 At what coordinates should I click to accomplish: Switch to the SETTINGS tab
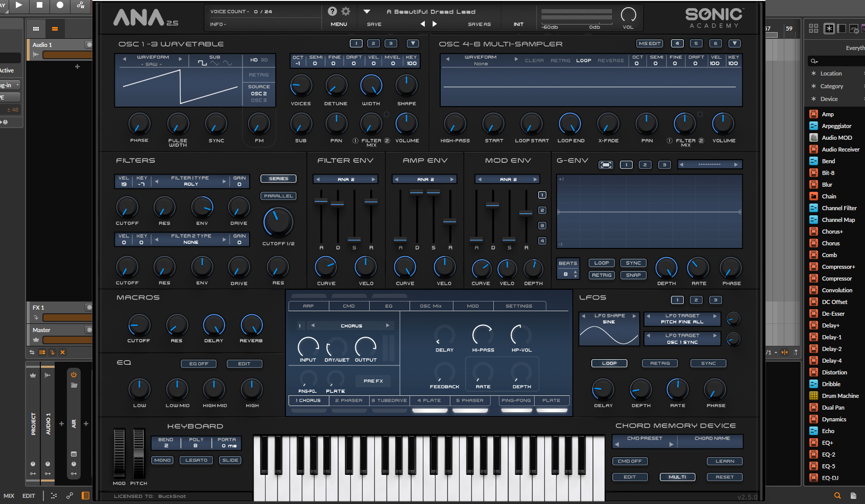519,306
